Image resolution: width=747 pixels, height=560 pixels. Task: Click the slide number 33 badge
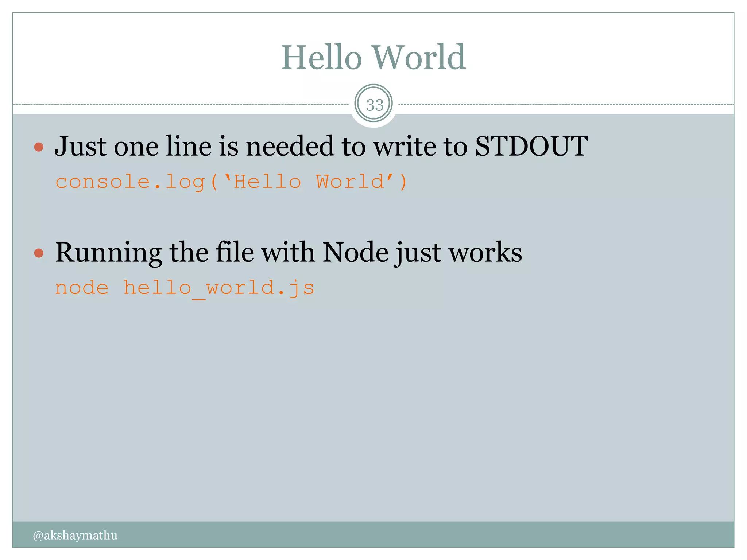[x=373, y=104]
